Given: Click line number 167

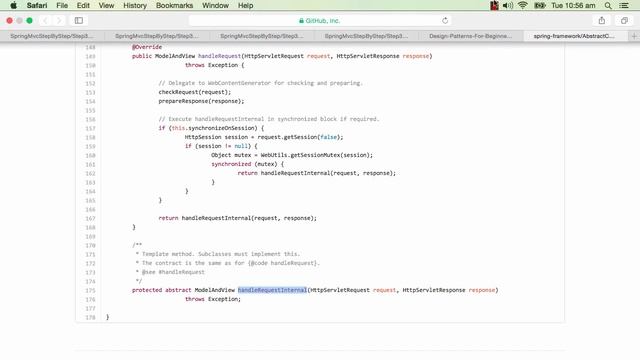Looking at the screenshot, I should [x=90, y=218].
